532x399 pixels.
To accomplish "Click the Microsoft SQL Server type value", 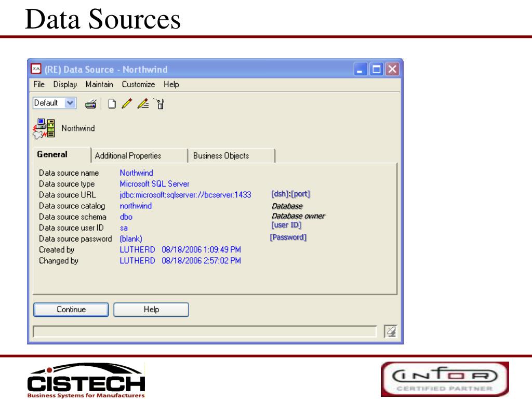I will point(154,184).
